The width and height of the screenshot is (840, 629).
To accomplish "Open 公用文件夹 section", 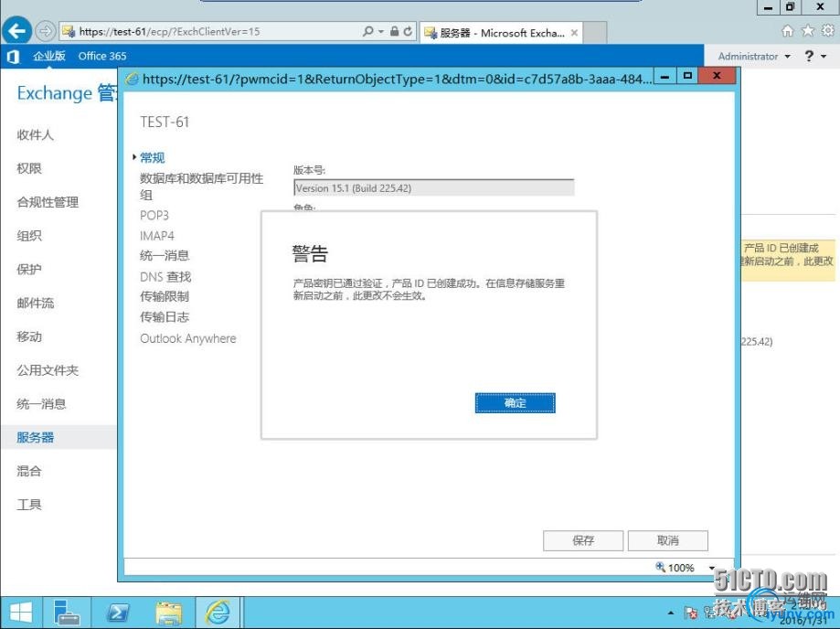I will tap(48, 370).
